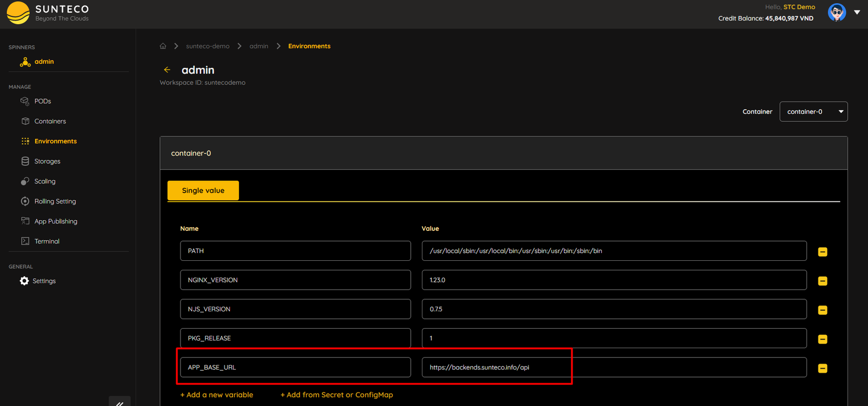The width and height of the screenshot is (868, 406).
Task: Remove the PKG_RELEASE variable row
Action: pos(823,339)
